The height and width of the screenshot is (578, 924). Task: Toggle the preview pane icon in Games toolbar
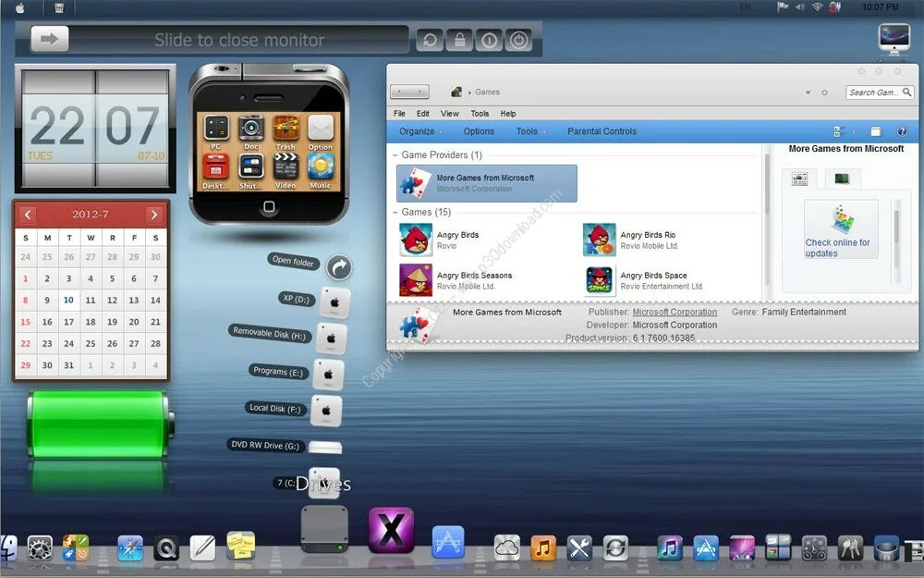[x=876, y=131]
